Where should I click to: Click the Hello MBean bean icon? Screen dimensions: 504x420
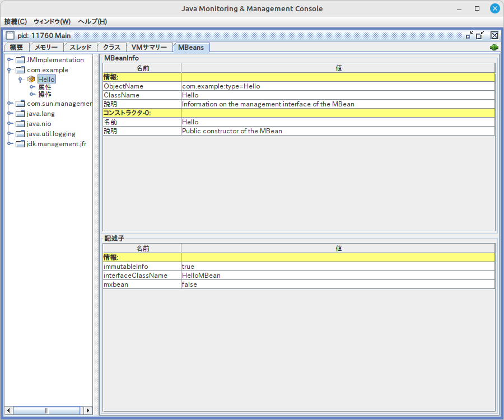click(x=31, y=79)
